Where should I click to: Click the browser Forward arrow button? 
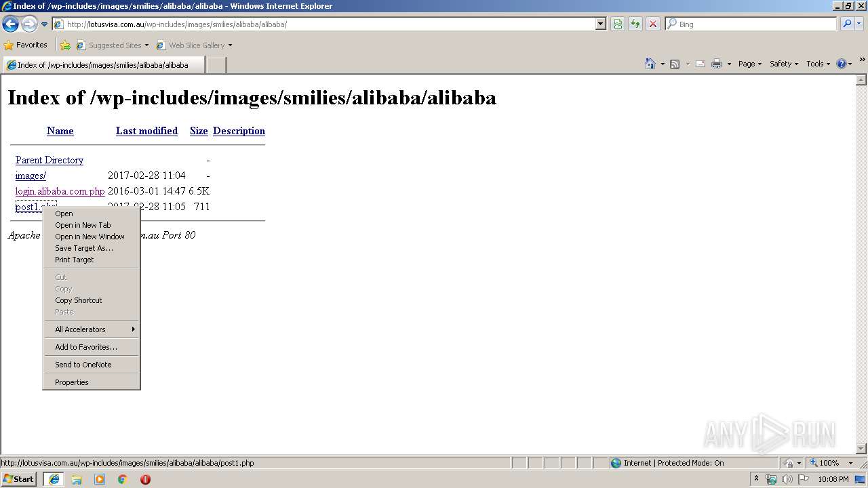click(29, 24)
